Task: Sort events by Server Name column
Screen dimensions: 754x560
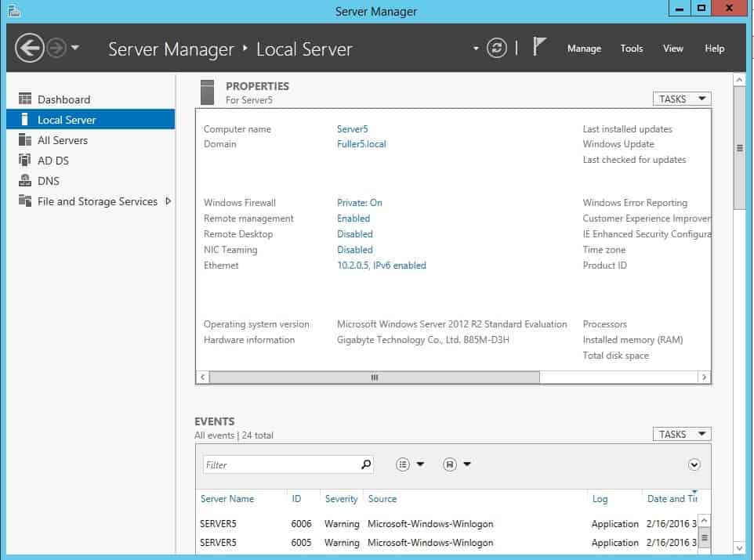Action: pyautogui.click(x=227, y=499)
